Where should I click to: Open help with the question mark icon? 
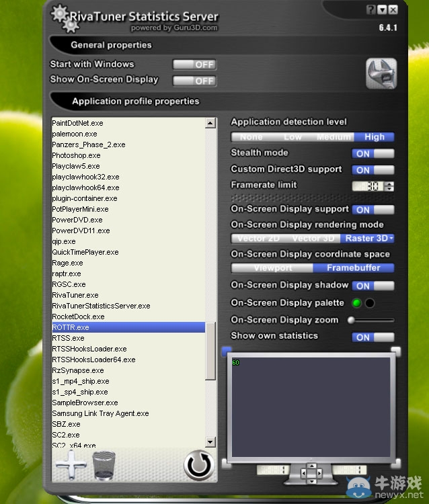(x=370, y=9)
